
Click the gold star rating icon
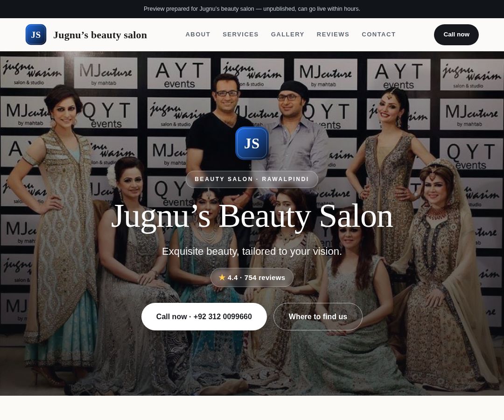[x=222, y=277]
